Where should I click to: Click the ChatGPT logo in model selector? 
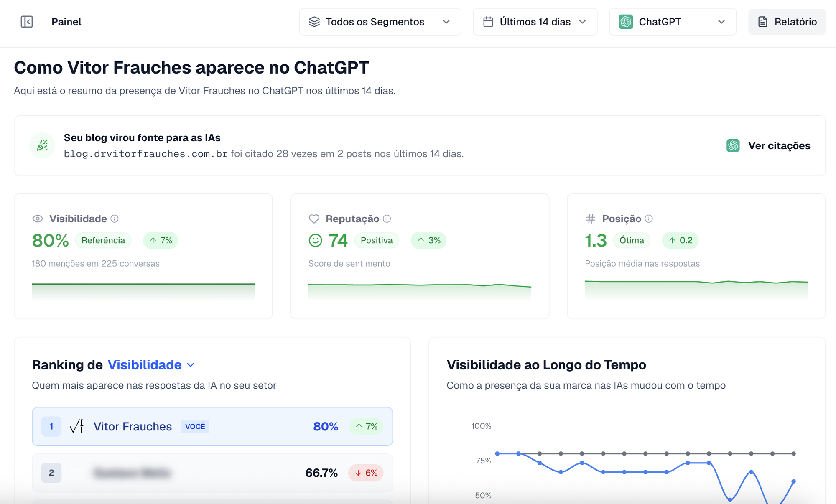pos(626,22)
